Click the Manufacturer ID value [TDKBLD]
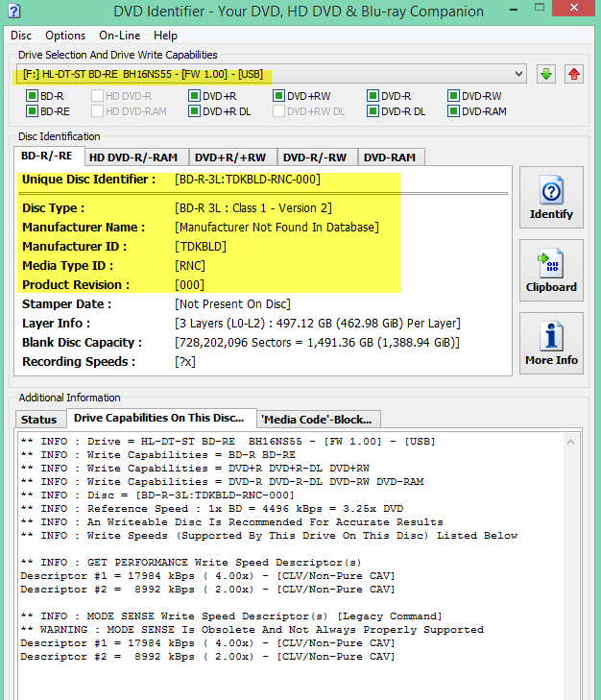The image size is (601, 700). pyautogui.click(x=201, y=247)
